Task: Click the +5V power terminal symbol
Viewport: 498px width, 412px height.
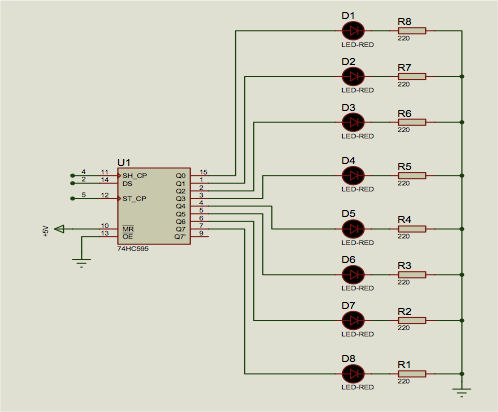Action: 59,229
